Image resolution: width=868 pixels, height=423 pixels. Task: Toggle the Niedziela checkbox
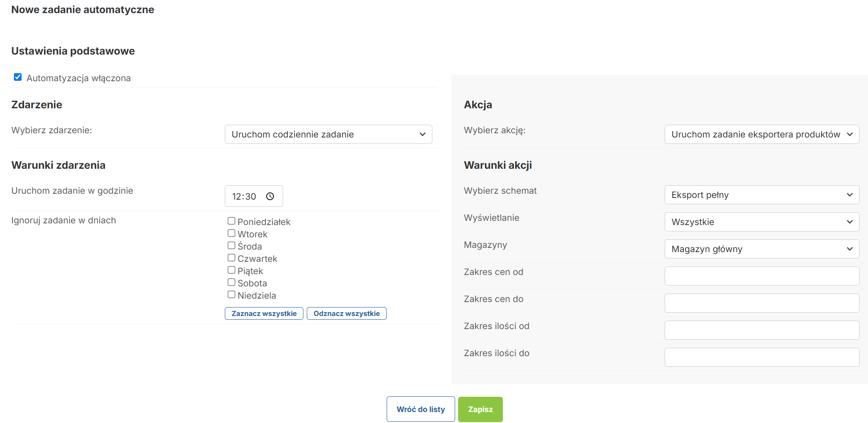(x=231, y=294)
